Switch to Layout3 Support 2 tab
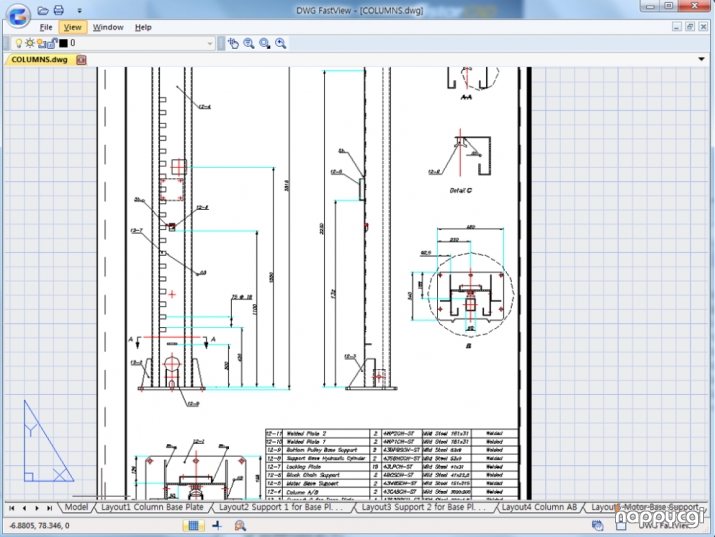Viewport: 715px width, 537px height. click(423, 507)
